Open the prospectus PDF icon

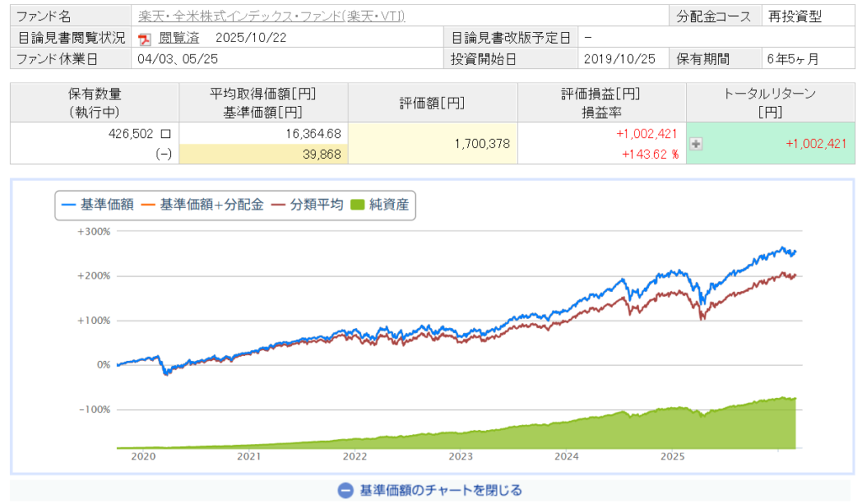[144, 39]
